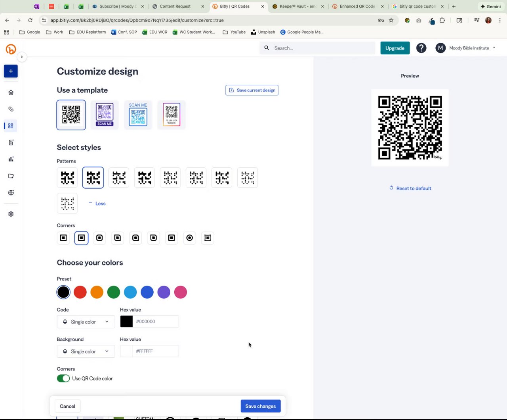Viewport: 507px width, 420px height.
Task: Select the fifth corner style
Action: point(135,238)
